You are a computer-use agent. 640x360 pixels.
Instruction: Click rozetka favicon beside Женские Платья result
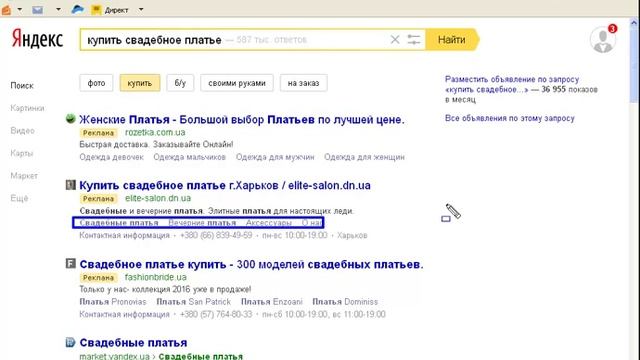click(x=70, y=119)
